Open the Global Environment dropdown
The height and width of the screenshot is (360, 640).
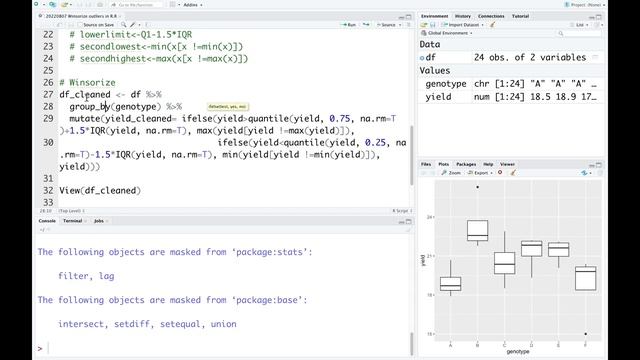click(447, 33)
